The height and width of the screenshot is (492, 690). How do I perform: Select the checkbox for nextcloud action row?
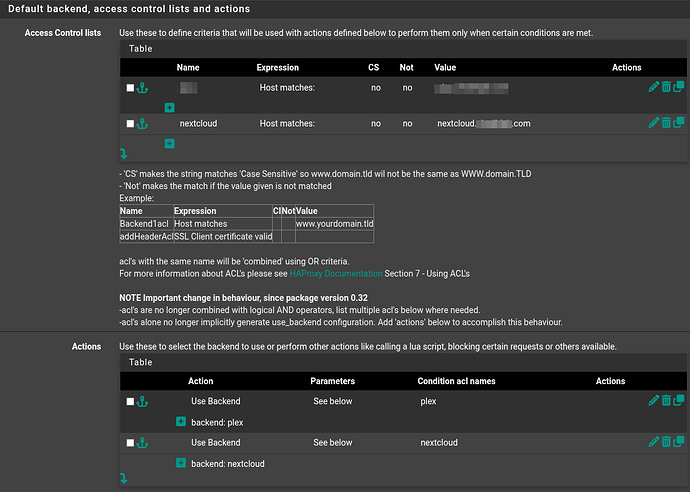point(130,442)
